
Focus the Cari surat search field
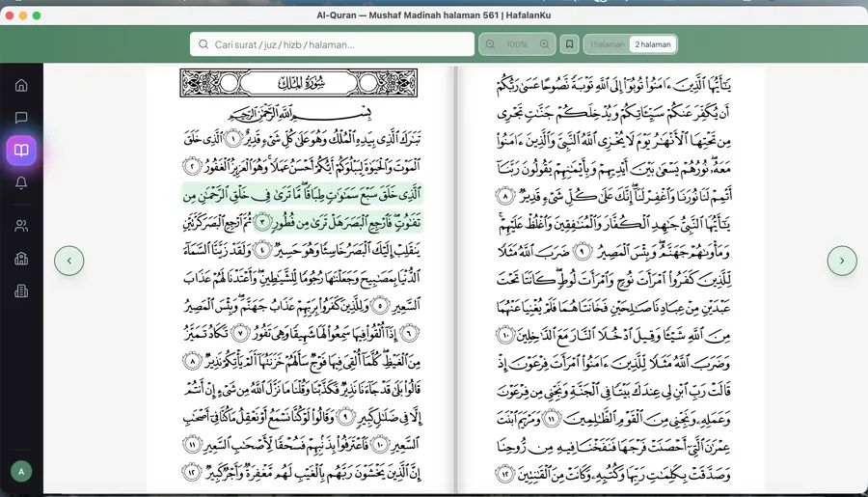pos(332,44)
